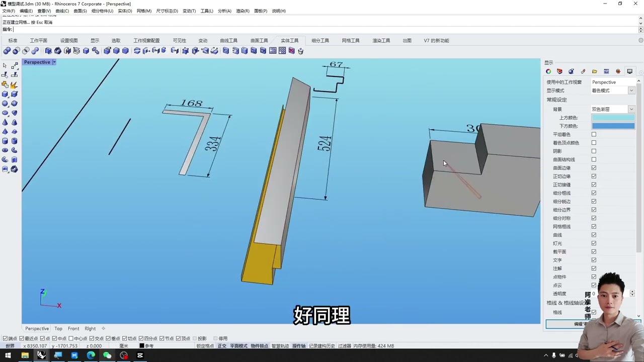Select the Cone solid tool in sidebar
Image resolution: width=644 pixels, height=362 pixels.
[x=5, y=122]
